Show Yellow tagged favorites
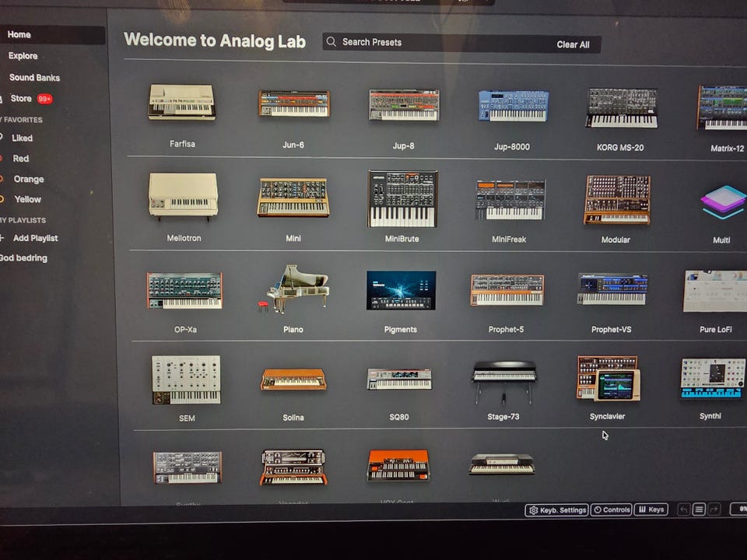Viewport: 747px width, 560px height. (x=28, y=200)
